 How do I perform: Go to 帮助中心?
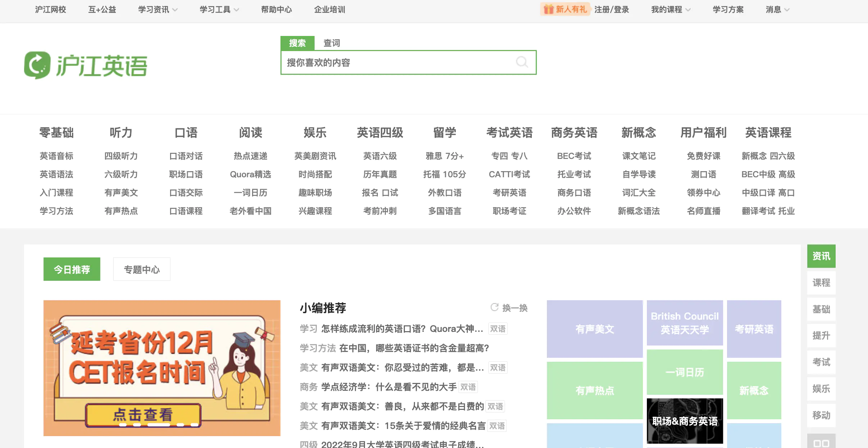tap(277, 10)
